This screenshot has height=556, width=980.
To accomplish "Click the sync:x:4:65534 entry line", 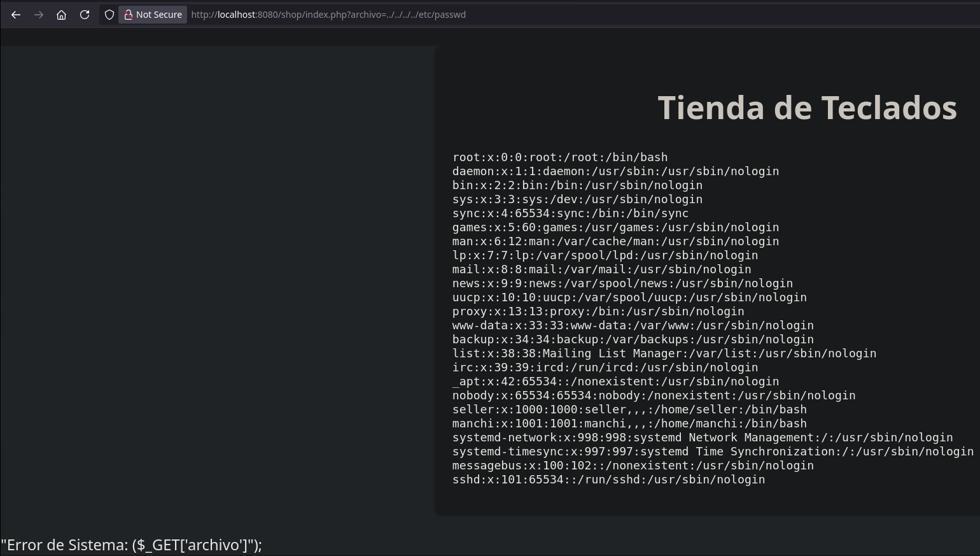I will (x=570, y=213).
